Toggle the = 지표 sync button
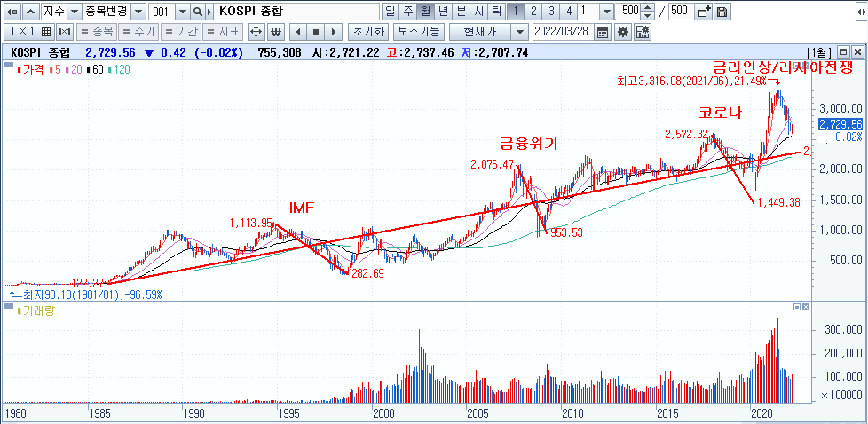Viewport: 868px width, 424px height. click(x=222, y=32)
